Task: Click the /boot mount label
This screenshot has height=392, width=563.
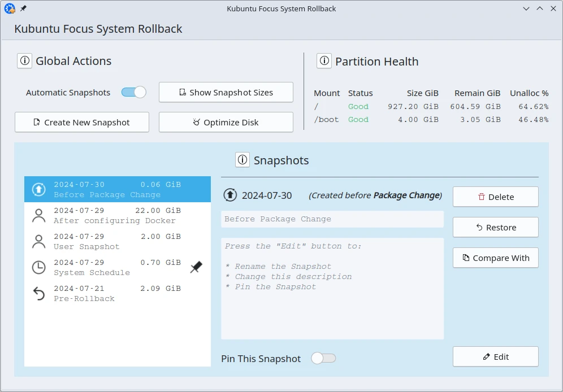Action: [x=326, y=119]
